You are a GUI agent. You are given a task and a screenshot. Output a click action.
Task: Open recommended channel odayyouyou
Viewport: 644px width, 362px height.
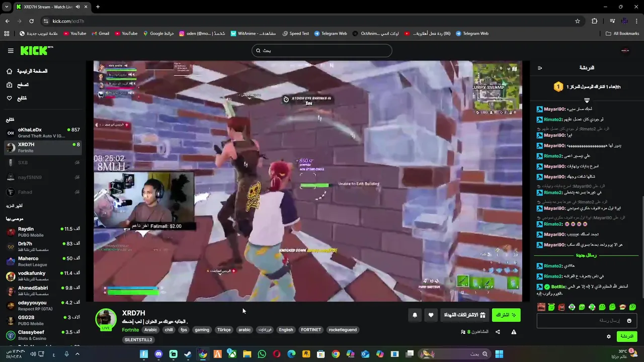click(43, 306)
